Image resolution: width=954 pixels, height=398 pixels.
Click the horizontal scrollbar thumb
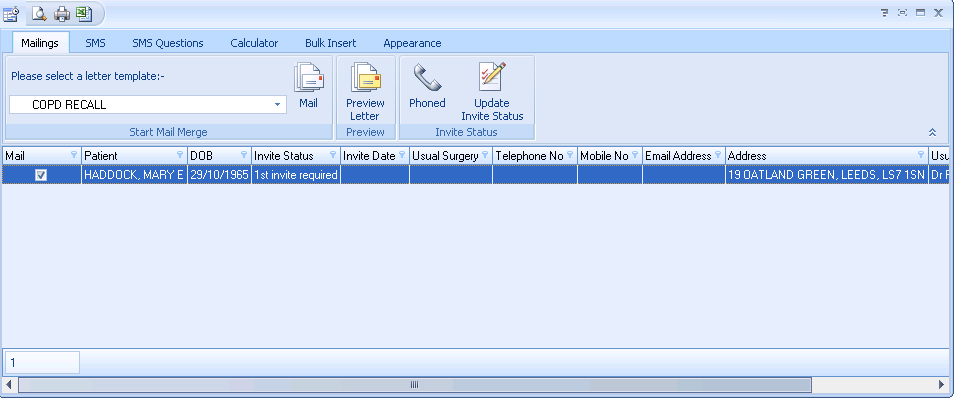[x=414, y=385]
